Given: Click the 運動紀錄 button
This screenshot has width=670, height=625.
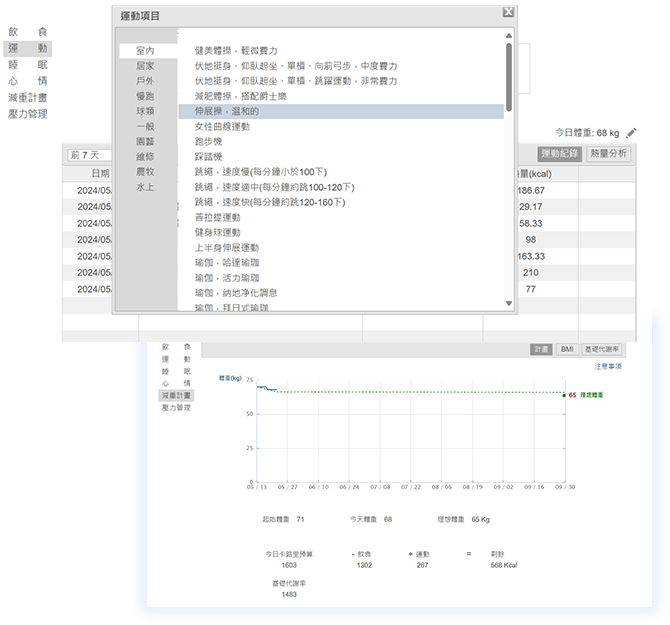Looking at the screenshot, I should (x=558, y=154).
